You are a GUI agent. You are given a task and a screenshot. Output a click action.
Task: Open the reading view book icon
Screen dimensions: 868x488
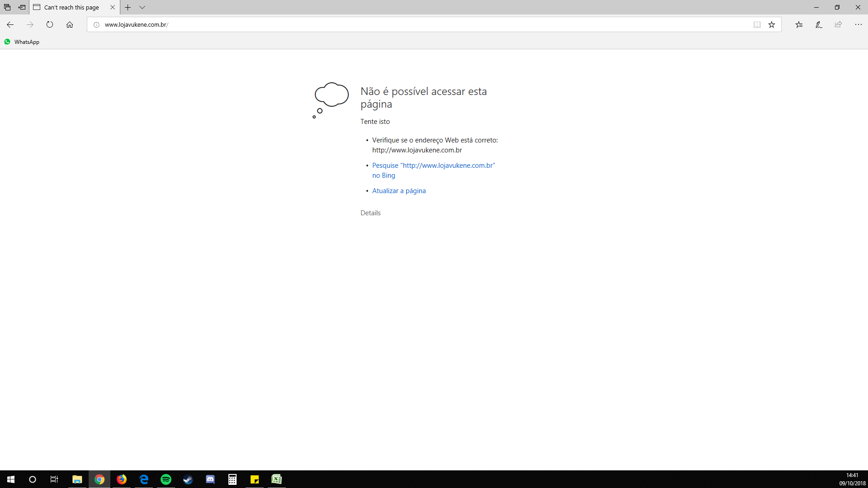tap(757, 24)
